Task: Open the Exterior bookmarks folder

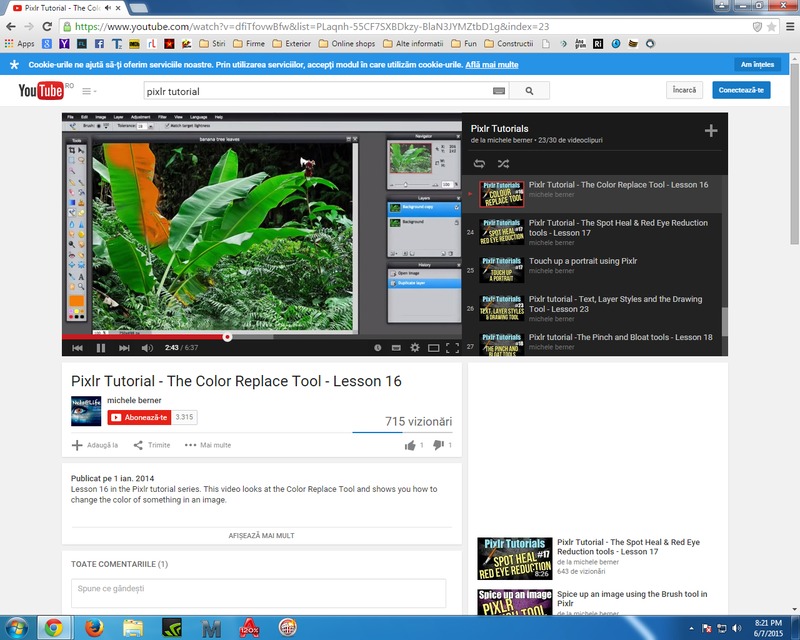Action: pos(292,44)
